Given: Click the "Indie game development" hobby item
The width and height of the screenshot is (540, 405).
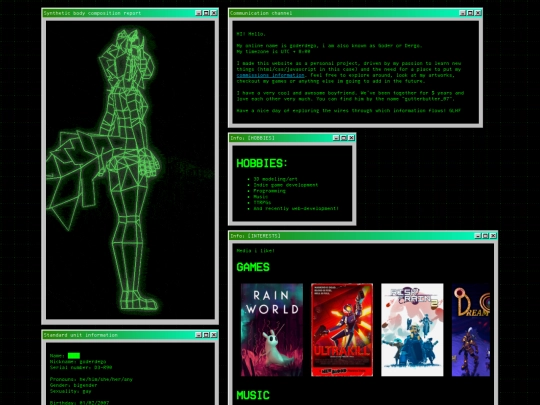Looking at the screenshot, I should coord(285,185).
